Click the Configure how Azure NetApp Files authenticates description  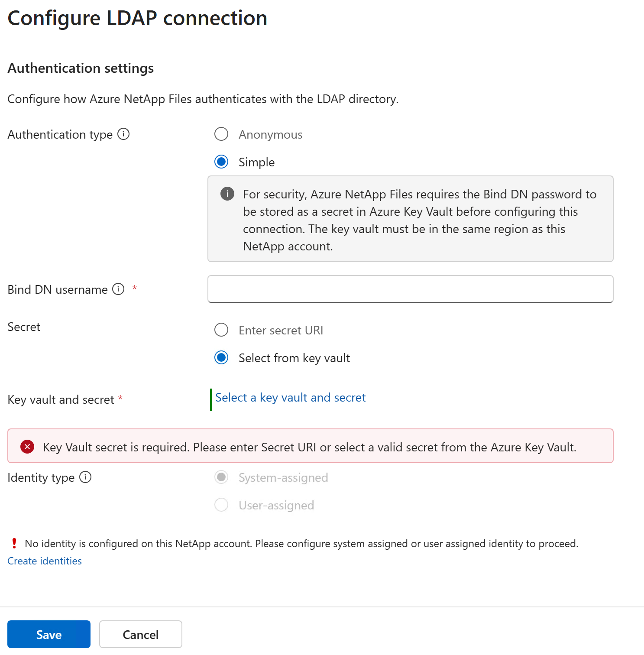[203, 99]
